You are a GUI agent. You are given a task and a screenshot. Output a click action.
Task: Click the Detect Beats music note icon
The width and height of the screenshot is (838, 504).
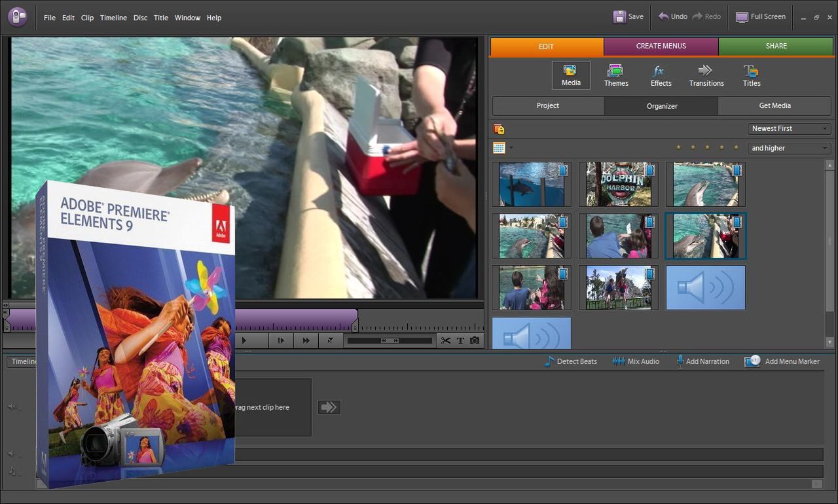(549, 361)
